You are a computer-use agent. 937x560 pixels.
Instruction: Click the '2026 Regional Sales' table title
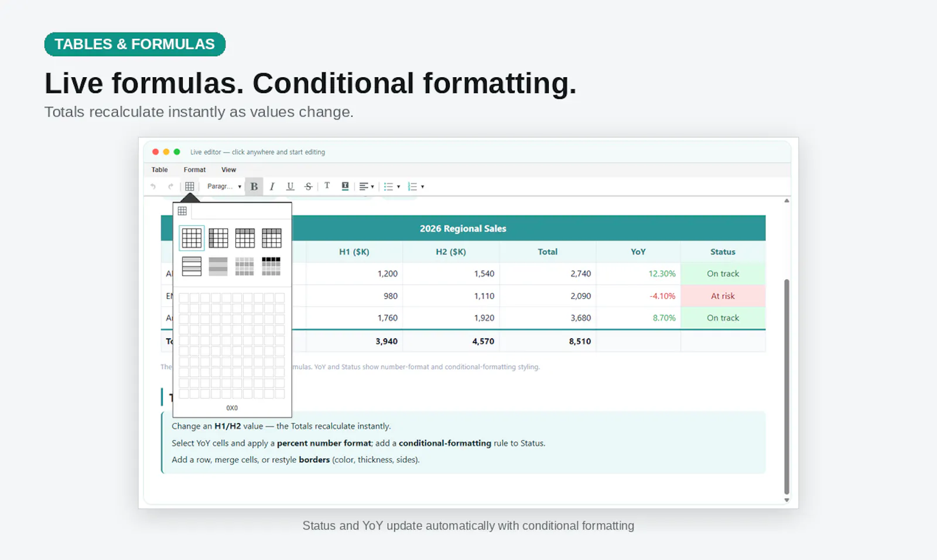(x=463, y=229)
